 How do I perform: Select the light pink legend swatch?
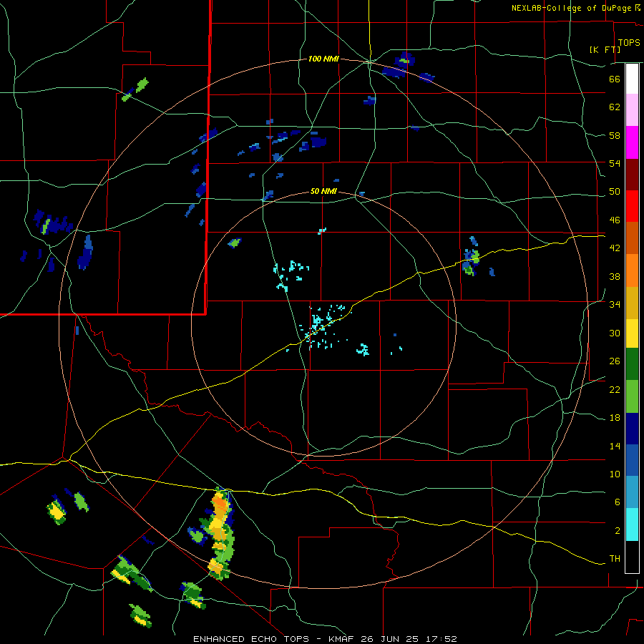[x=632, y=110]
